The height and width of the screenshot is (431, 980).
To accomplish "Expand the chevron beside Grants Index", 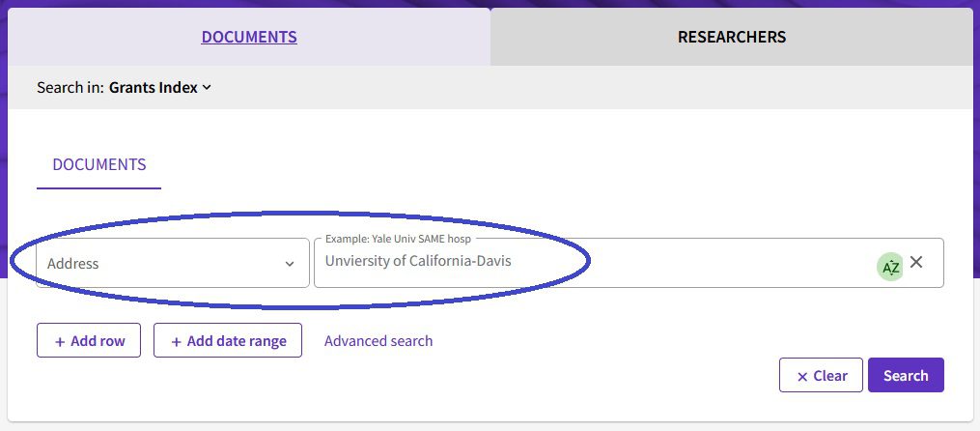I will point(207,88).
